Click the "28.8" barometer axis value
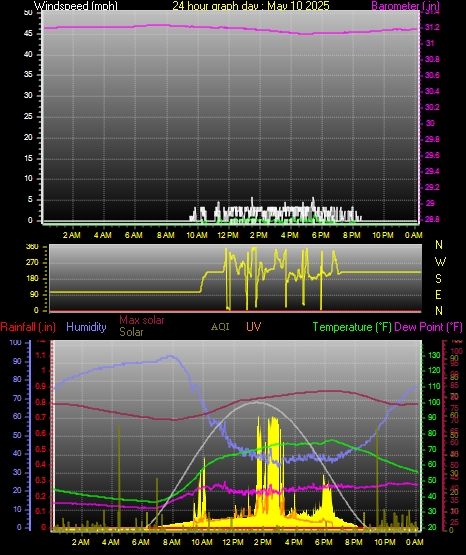 click(x=432, y=219)
